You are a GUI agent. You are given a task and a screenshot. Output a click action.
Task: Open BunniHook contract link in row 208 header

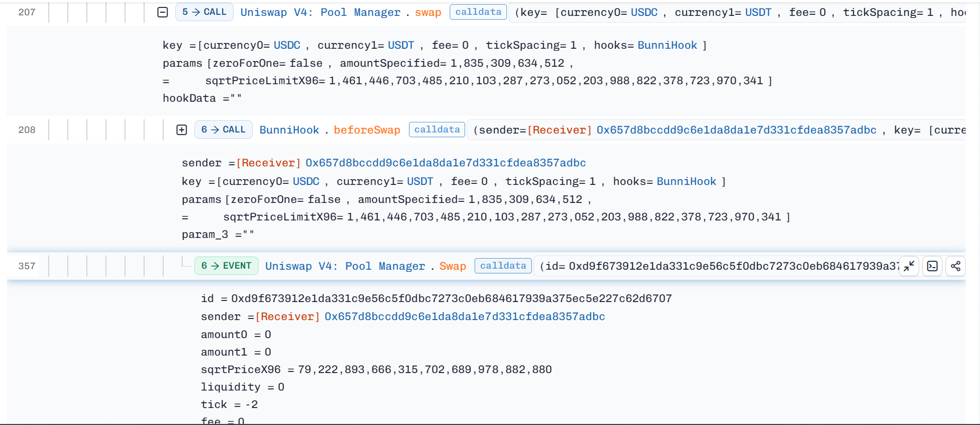click(289, 130)
